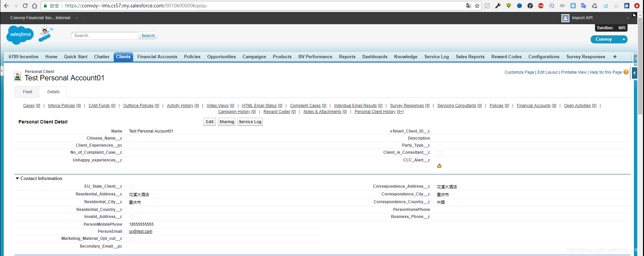Click the Sharing button
Screen dimensions: 644x256
point(227,122)
